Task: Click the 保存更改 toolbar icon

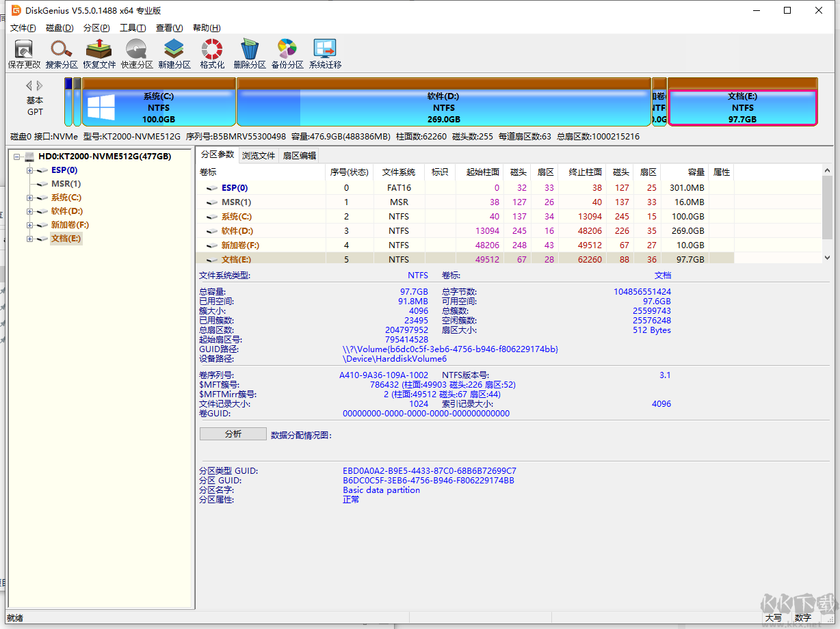Action: coord(24,54)
